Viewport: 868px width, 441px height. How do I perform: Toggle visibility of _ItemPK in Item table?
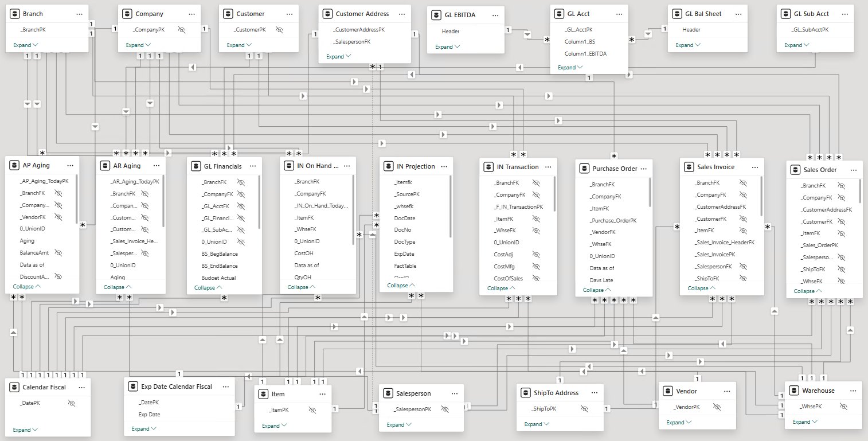[x=312, y=410]
